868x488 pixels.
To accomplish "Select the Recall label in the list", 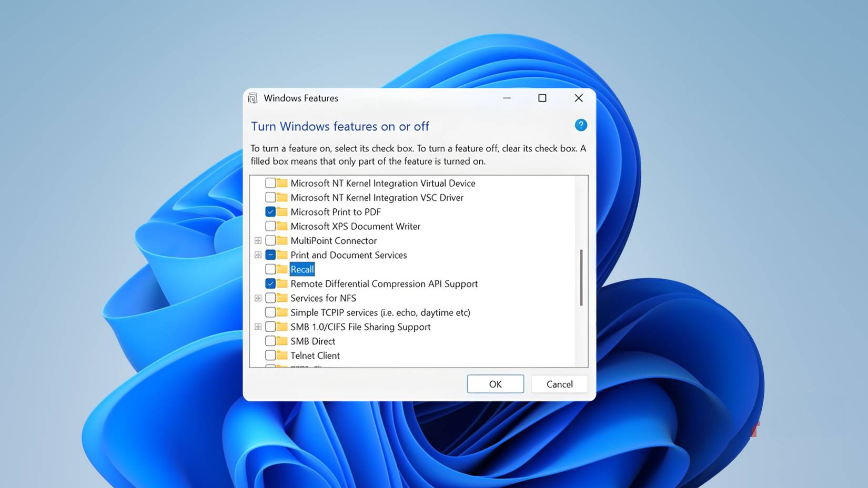I will pos(302,269).
